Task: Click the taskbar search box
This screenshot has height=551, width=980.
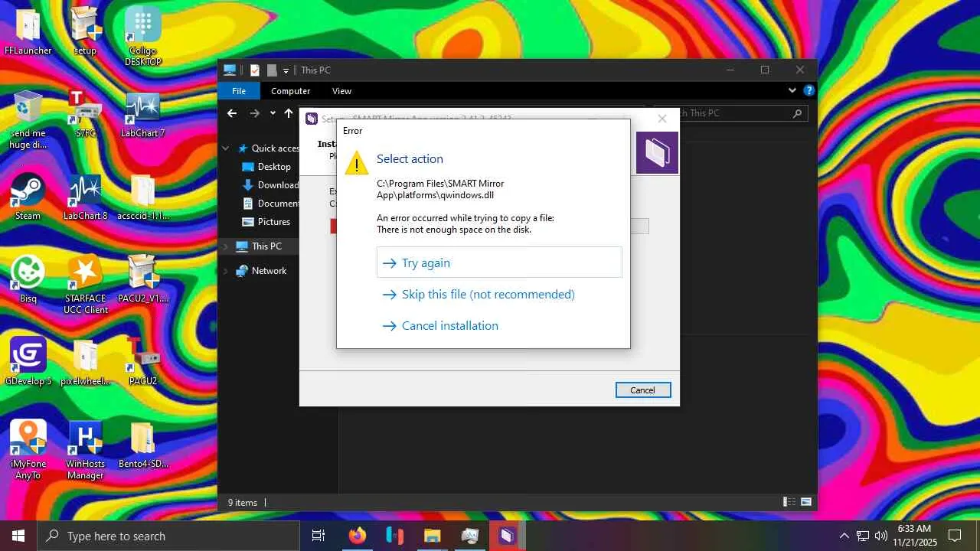Action: (x=168, y=536)
